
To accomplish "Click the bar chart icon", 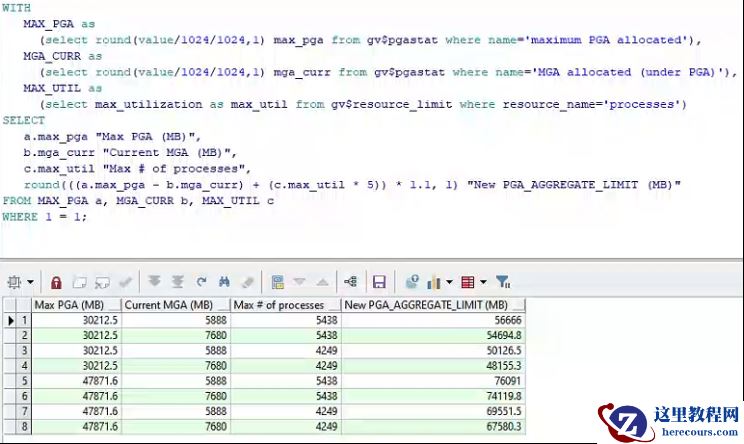I will tap(435, 282).
